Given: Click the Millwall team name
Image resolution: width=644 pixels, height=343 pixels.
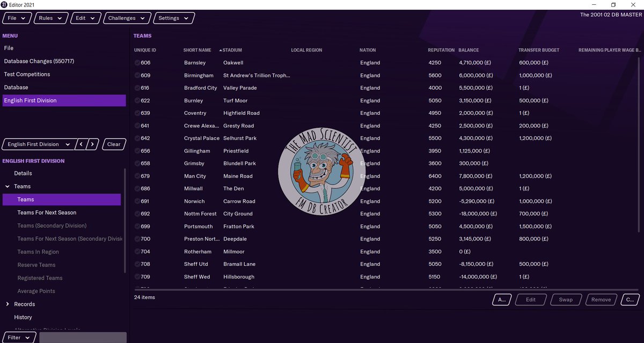Looking at the screenshot, I should [x=194, y=188].
